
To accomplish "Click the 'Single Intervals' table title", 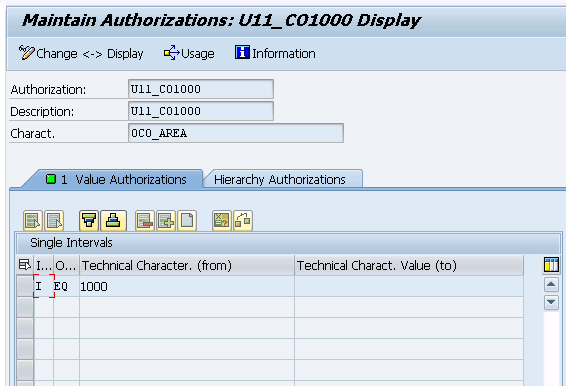I will [71, 243].
